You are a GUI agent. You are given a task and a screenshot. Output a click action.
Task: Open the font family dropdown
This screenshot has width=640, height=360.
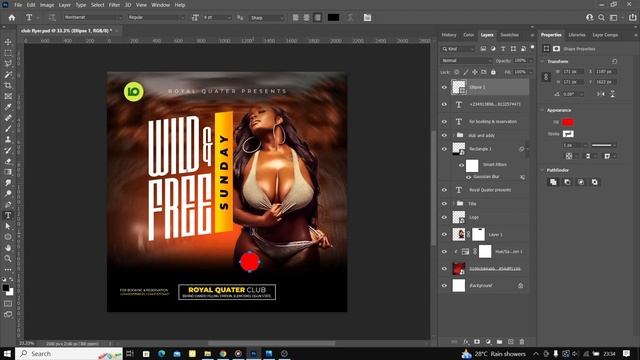[93, 18]
